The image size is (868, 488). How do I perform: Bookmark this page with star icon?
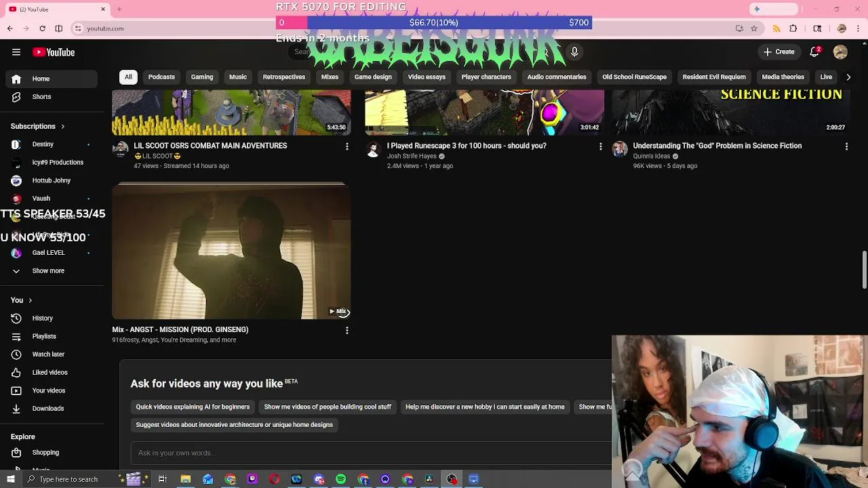click(754, 28)
